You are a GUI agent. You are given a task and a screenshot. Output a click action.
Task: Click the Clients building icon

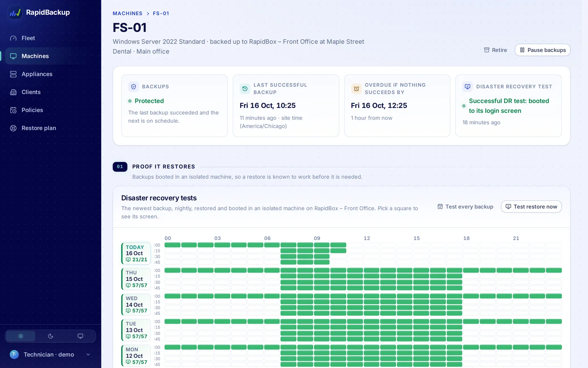pyautogui.click(x=13, y=92)
